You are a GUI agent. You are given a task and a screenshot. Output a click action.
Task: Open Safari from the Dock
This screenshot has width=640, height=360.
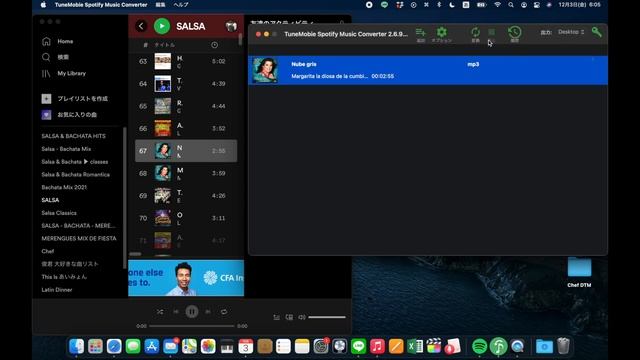(x=114, y=346)
